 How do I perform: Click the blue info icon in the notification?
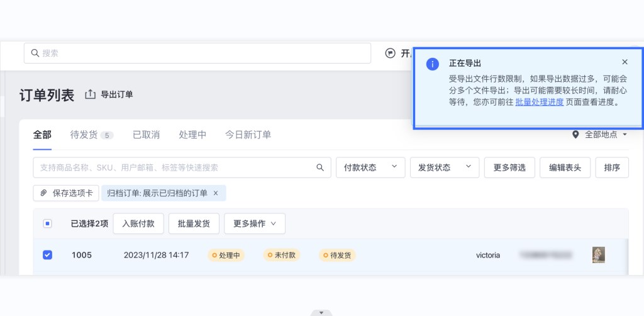click(432, 64)
